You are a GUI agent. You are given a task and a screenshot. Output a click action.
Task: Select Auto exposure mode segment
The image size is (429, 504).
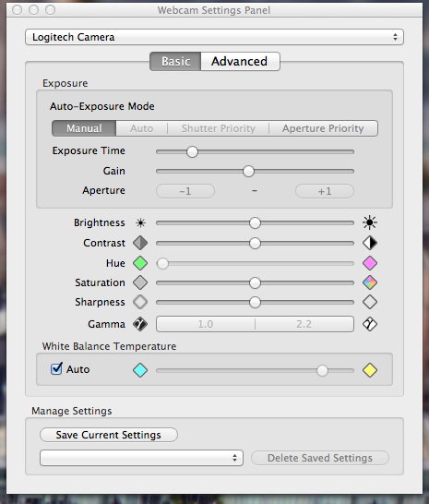(142, 128)
